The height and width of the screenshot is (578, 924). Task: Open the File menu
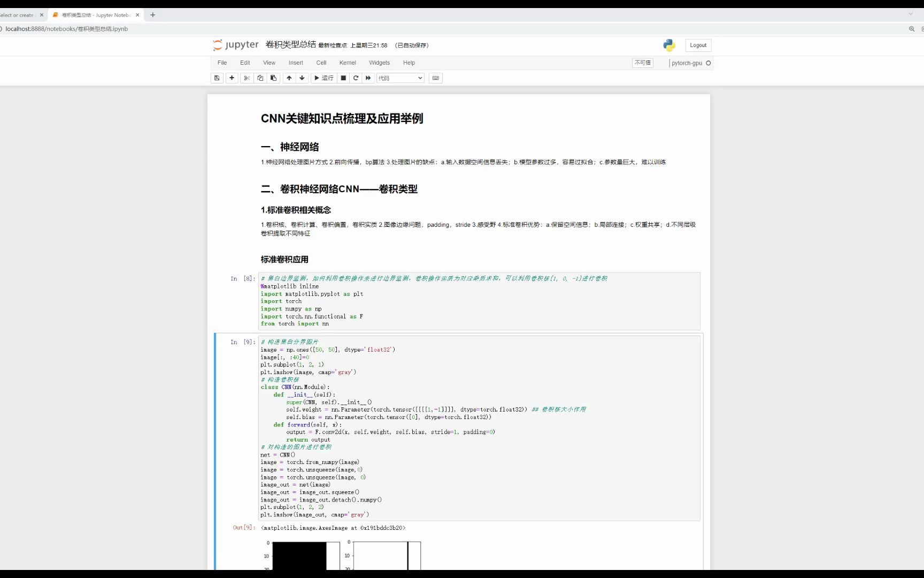click(x=222, y=63)
